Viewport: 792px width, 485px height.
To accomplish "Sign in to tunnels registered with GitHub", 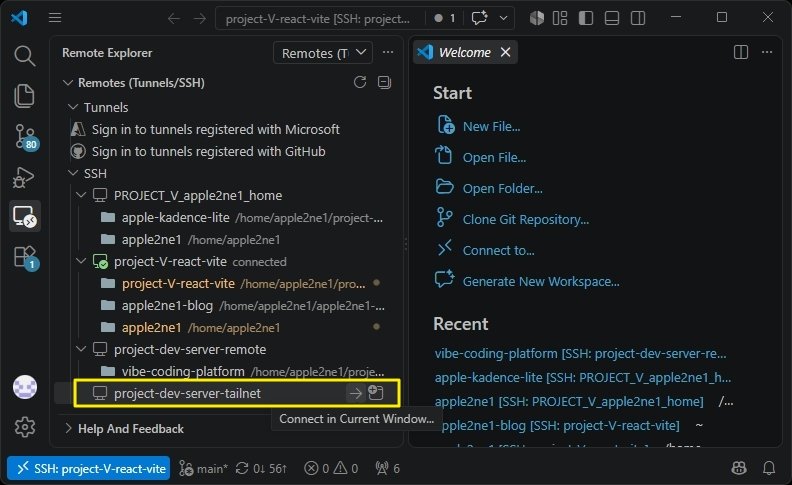I will [x=208, y=151].
